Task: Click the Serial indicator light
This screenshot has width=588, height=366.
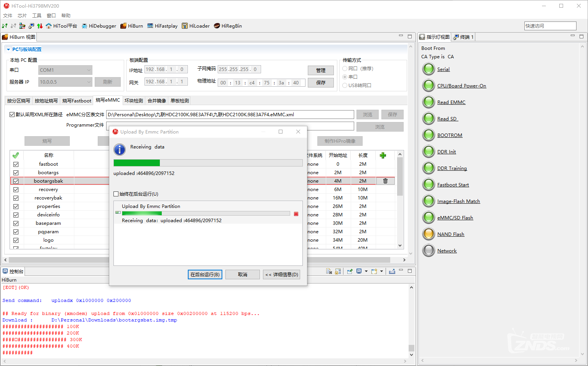Action: (x=429, y=69)
